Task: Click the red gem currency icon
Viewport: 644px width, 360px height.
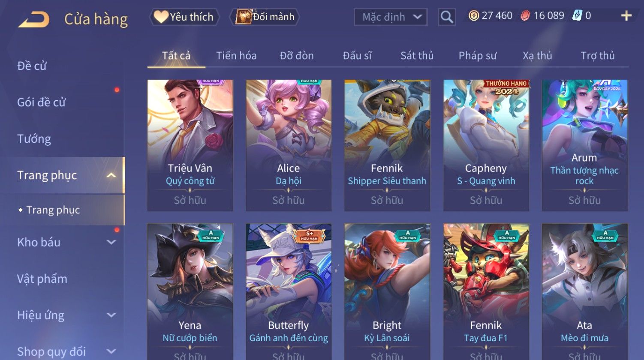Action: (x=525, y=16)
